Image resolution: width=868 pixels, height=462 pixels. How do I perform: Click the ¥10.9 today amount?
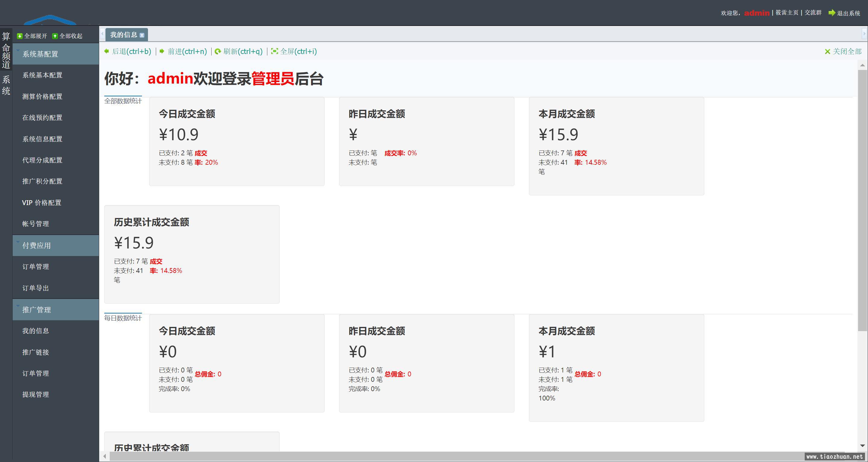(179, 134)
